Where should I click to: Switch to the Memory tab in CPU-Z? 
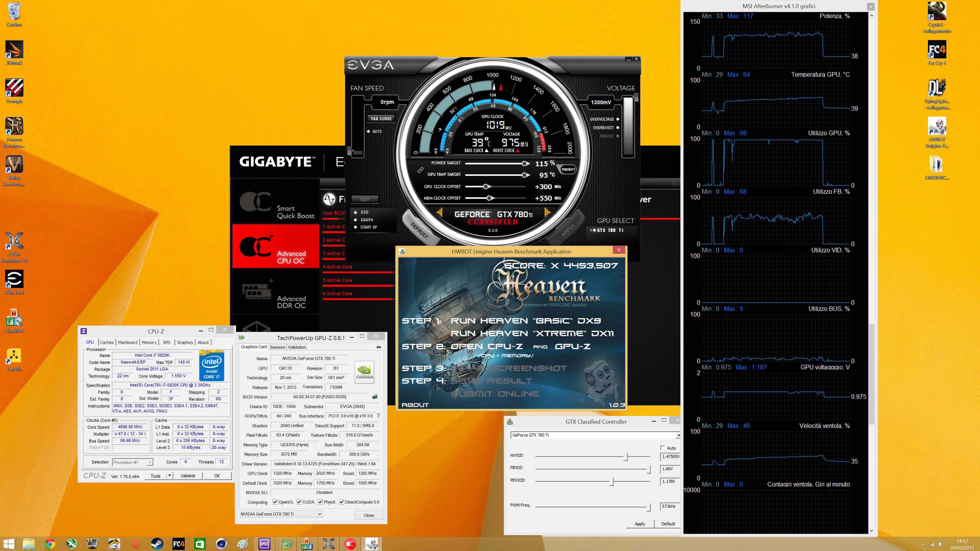pos(149,342)
